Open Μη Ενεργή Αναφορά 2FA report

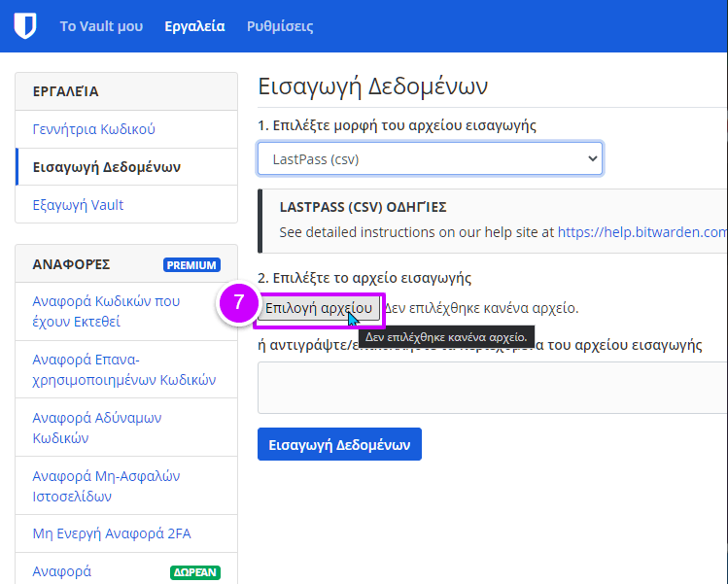pyautogui.click(x=126, y=533)
